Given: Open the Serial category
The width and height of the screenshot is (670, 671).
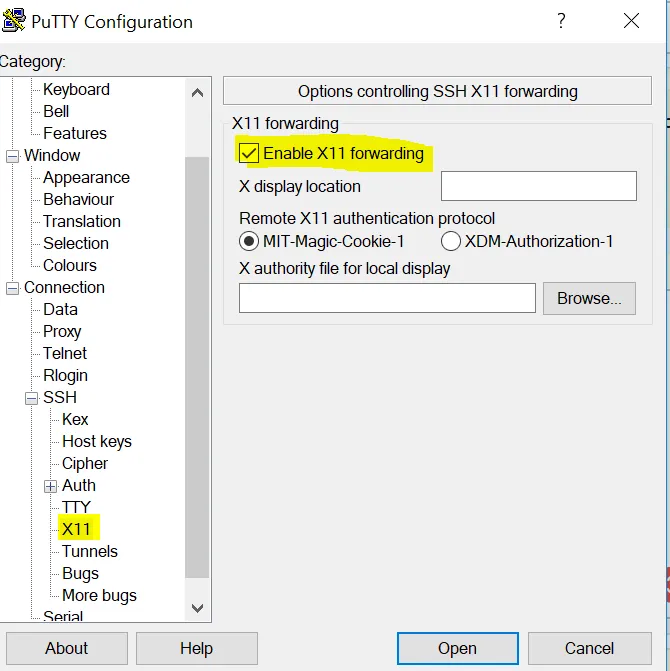Looking at the screenshot, I should 63,616.
